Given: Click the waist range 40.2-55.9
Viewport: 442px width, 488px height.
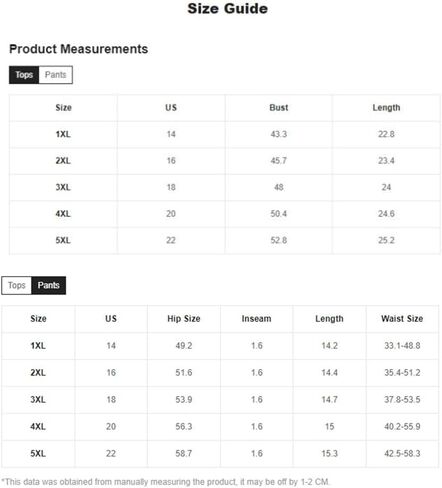Looking at the screenshot, I should [x=402, y=427].
